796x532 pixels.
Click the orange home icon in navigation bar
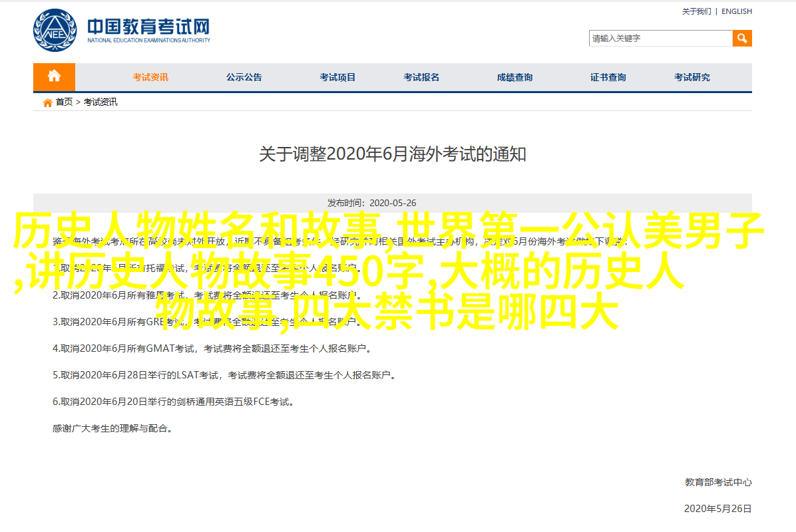[x=55, y=76]
